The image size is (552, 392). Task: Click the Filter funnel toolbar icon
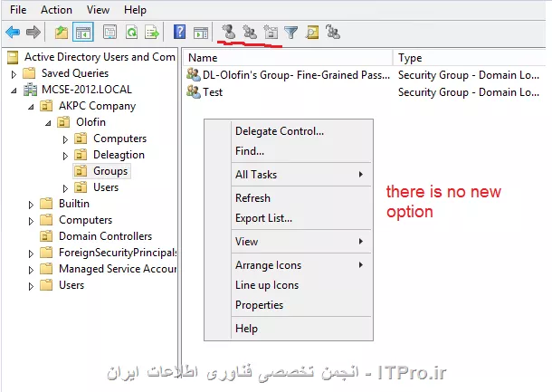tap(290, 33)
